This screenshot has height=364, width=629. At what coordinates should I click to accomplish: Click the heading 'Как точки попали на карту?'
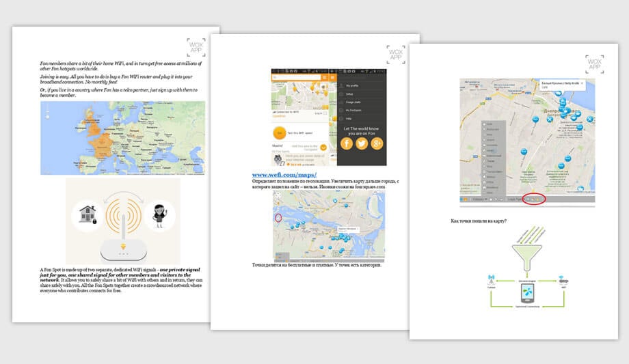[x=478, y=221]
